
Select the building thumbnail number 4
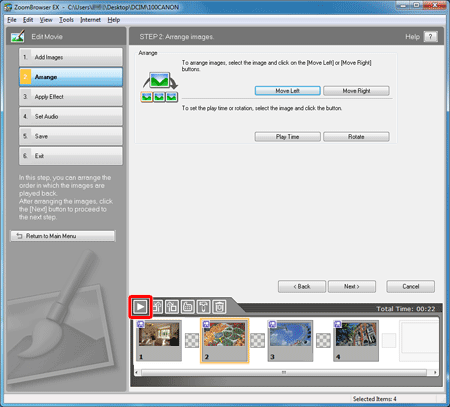(356, 341)
